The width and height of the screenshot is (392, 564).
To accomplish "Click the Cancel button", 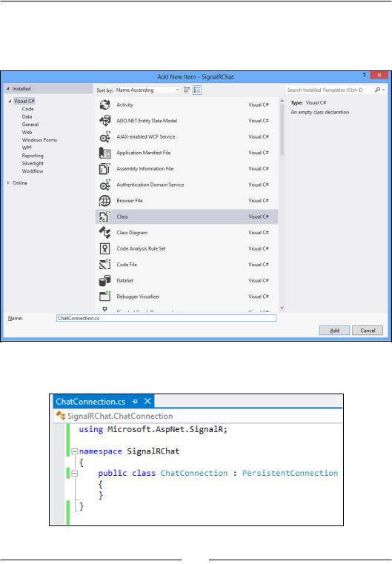I will (368, 331).
